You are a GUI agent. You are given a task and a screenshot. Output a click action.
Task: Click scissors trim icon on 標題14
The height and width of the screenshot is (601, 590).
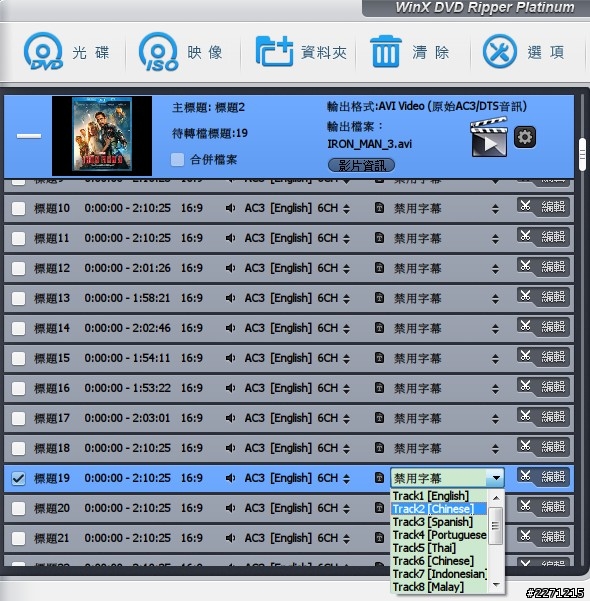[x=526, y=326]
